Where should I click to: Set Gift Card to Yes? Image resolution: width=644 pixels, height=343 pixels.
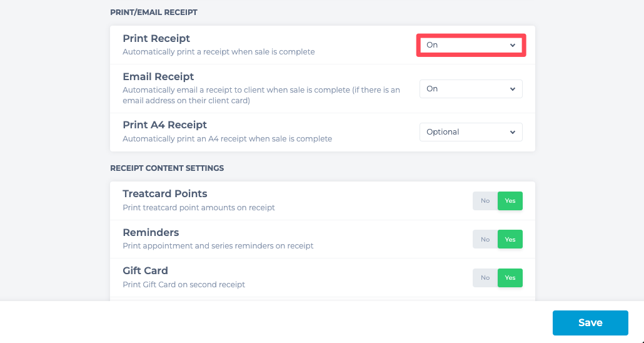click(510, 278)
